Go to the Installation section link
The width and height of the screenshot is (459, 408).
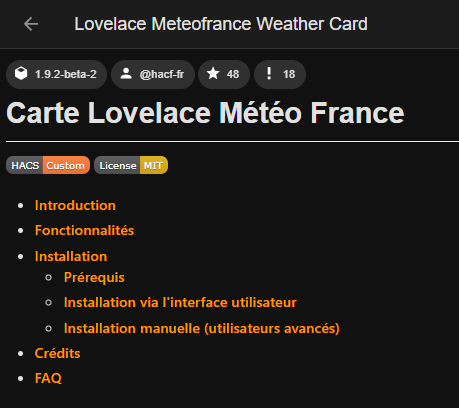click(x=71, y=256)
